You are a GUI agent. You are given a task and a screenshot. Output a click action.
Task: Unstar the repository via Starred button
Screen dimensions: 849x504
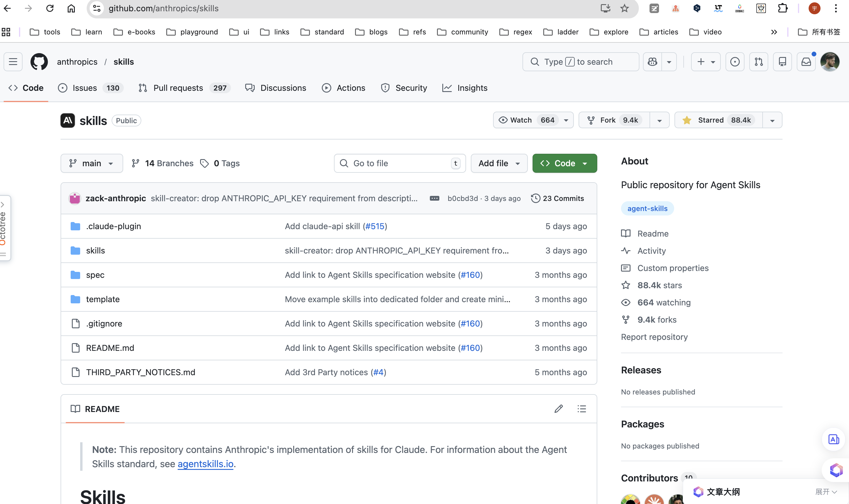pos(718,120)
